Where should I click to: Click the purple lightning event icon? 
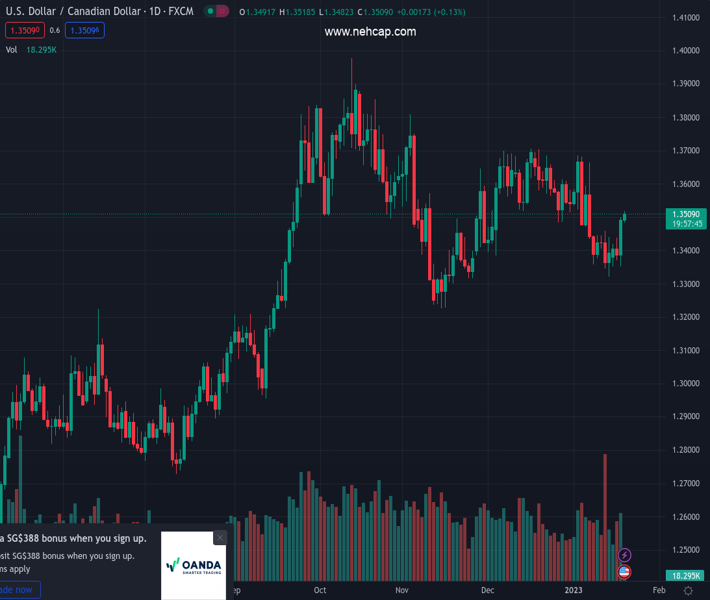625,555
